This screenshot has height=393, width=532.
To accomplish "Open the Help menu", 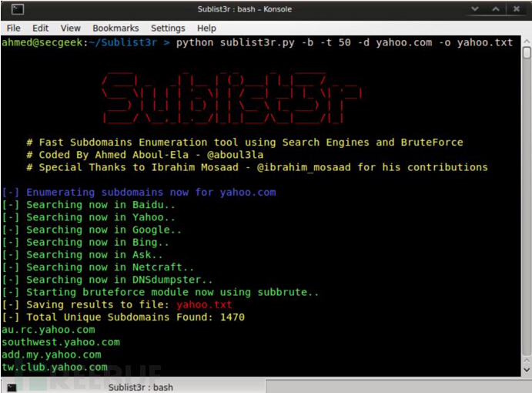I will [x=206, y=29].
